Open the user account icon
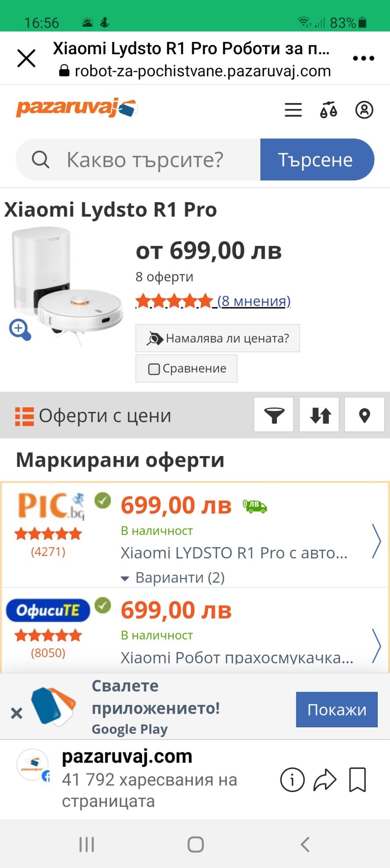This screenshot has height=868, width=390. pyautogui.click(x=364, y=110)
